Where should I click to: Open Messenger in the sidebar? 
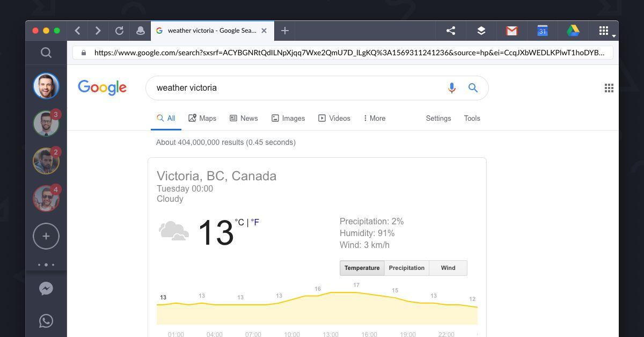pos(46,289)
